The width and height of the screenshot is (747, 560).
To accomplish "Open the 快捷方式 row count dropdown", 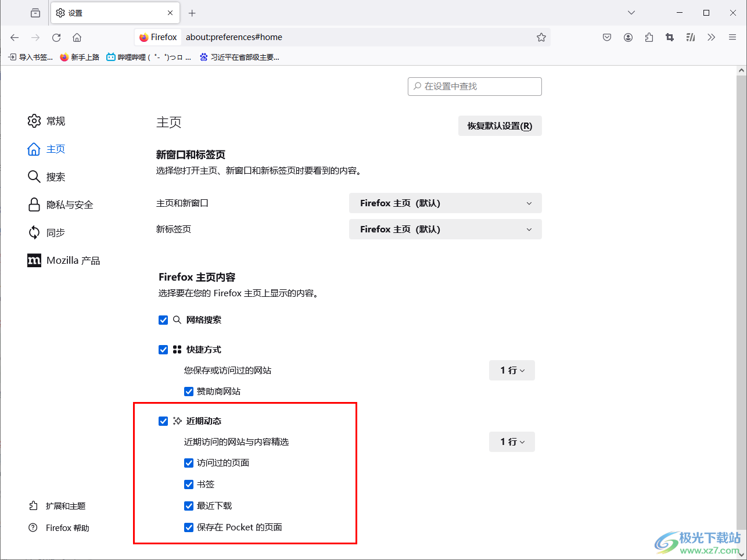I will [512, 371].
